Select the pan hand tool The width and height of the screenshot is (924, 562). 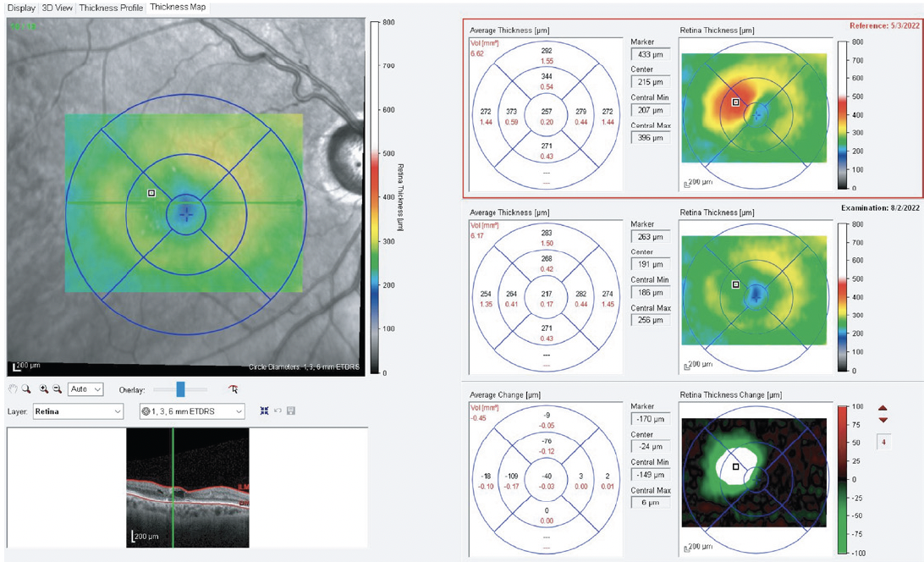(14, 388)
